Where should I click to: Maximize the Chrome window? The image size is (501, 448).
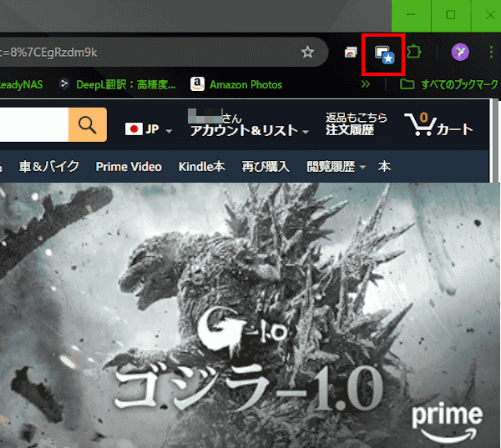(x=451, y=15)
